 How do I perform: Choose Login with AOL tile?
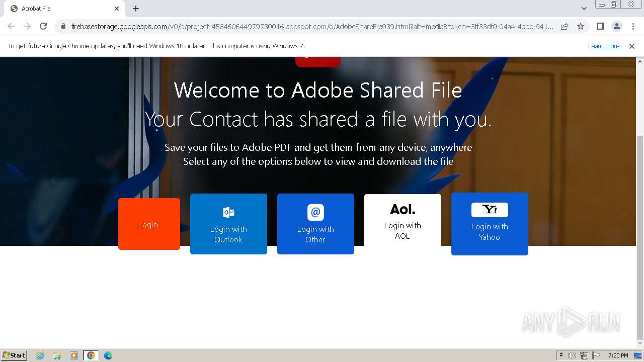(x=403, y=220)
